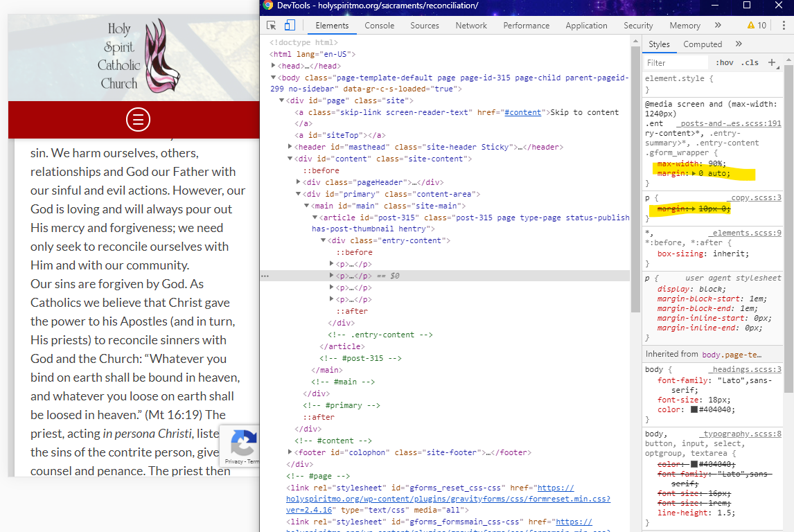The width and height of the screenshot is (794, 532).
Task: Click the warnings count triangle icon
Action: coord(751,26)
